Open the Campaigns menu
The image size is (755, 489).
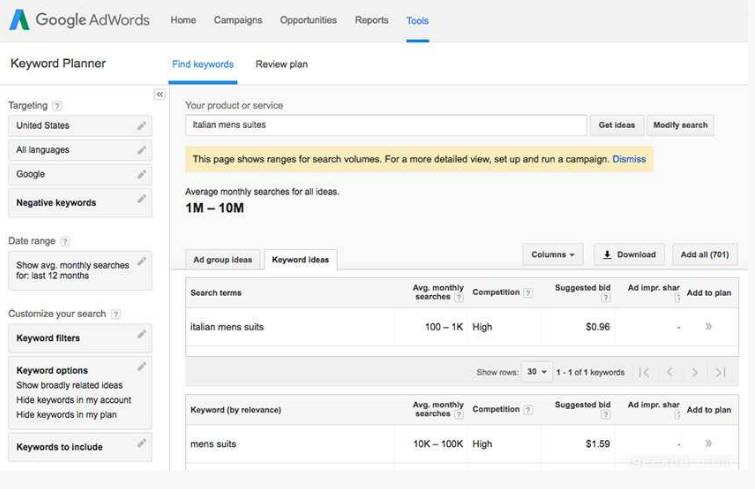click(238, 20)
